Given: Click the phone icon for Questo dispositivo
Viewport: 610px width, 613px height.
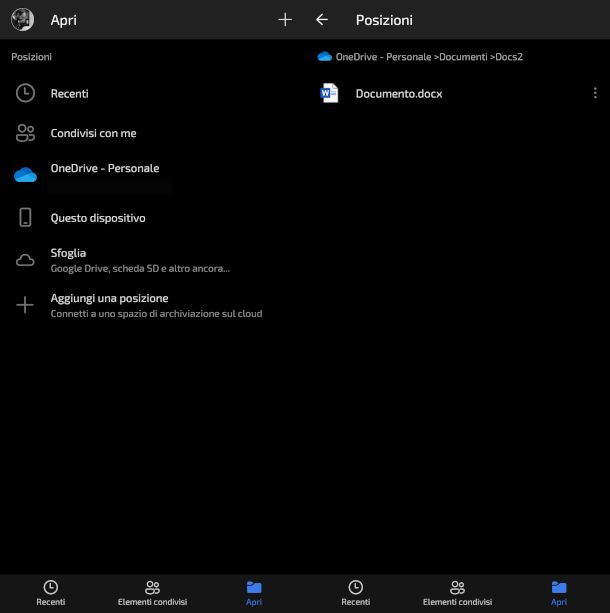Looking at the screenshot, I should (25, 217).
